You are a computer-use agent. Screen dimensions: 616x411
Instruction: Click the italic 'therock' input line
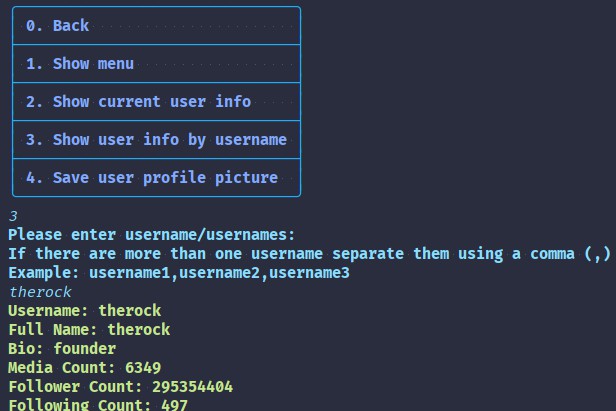pyautogui.click(x=40, y=292)
